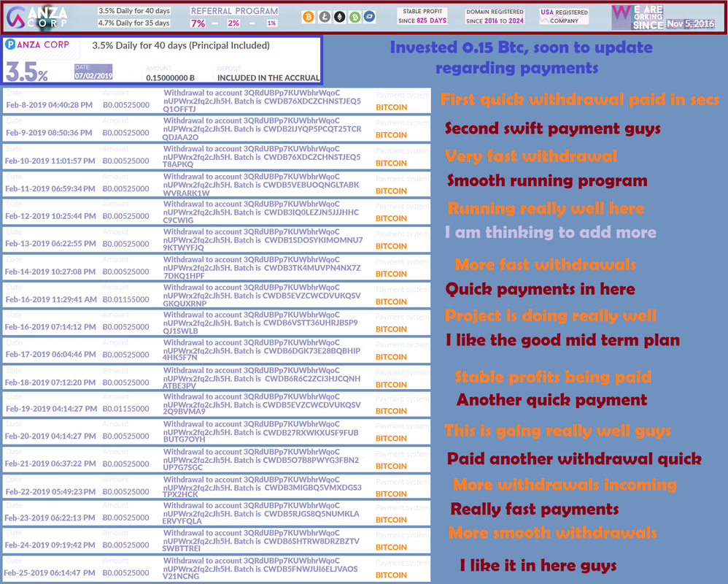Viewport: 728px width, 584px height.
Task: Click 'Smooth running program' comment
Action: click(x=547, y=180)
